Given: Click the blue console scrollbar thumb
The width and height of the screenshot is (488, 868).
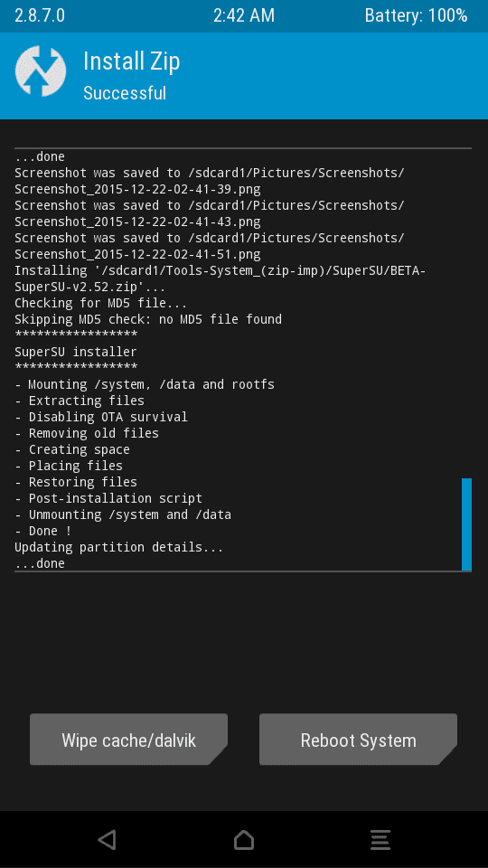Looking at the screenshot, I should 466,524.
